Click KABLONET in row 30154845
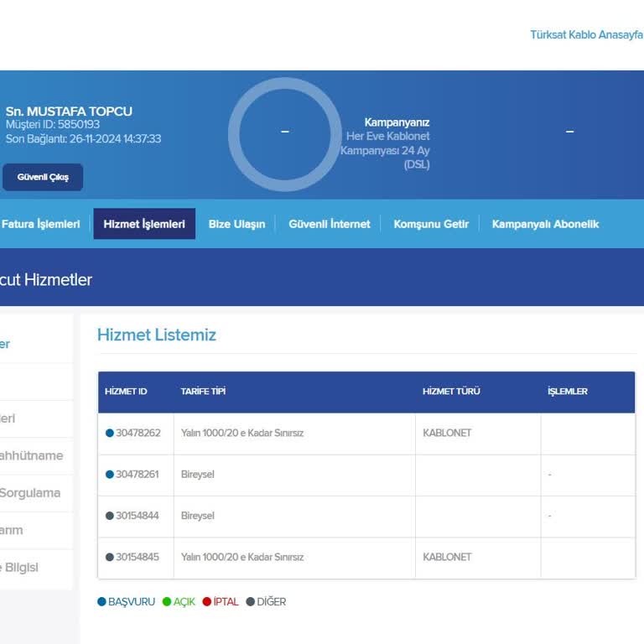The image size is (644, 644). coord(447,557)
